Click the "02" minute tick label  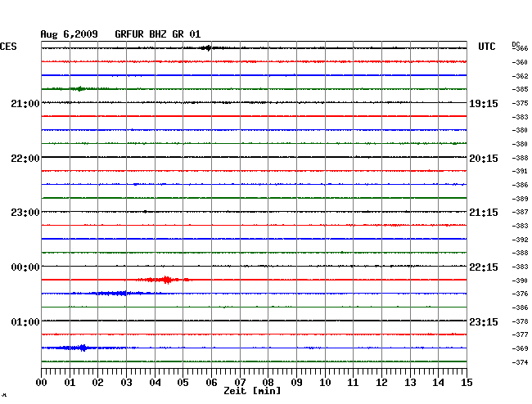[x=97, y=382]
